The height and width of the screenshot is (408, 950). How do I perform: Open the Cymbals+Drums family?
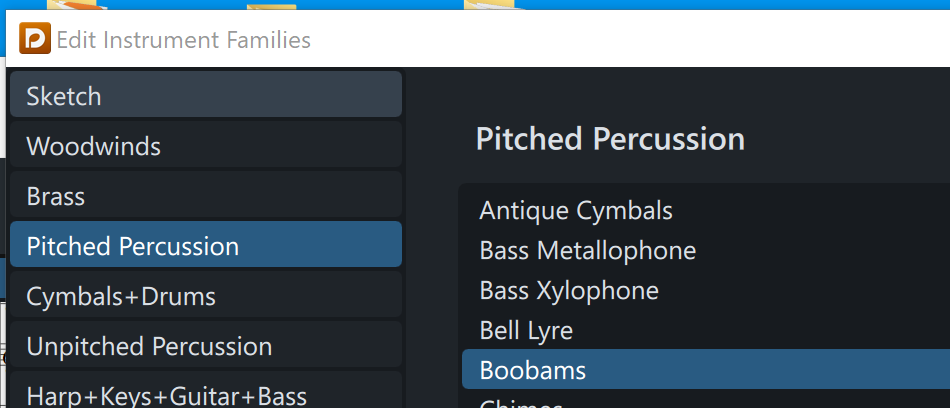(x=205, y=296)
